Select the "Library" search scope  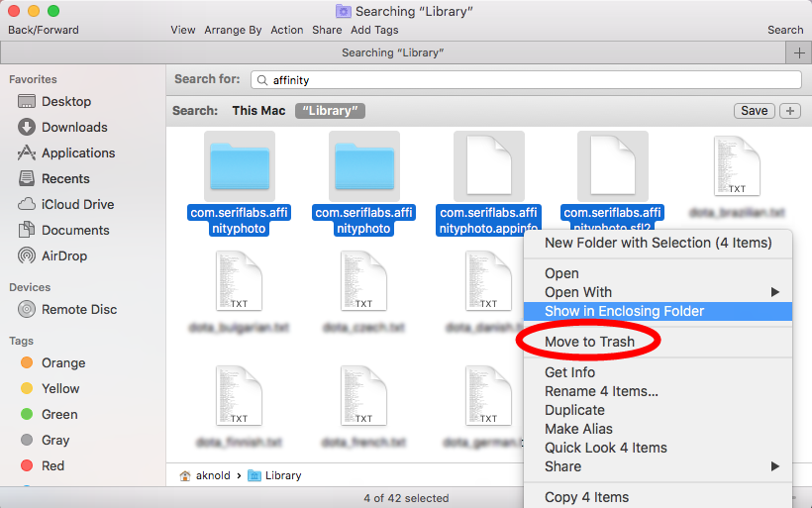pos(330,111)
